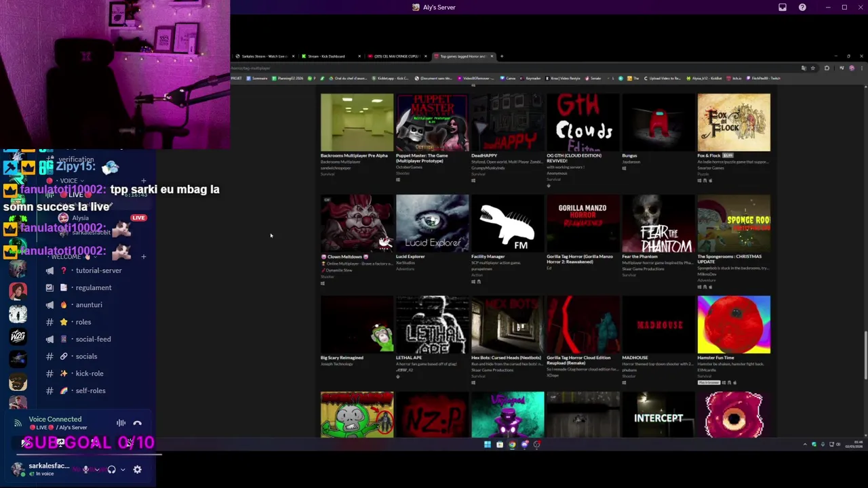Toggle Discord noise suppression icon
The width and height of the screenshot is (868, 488).
click(121, 423)
